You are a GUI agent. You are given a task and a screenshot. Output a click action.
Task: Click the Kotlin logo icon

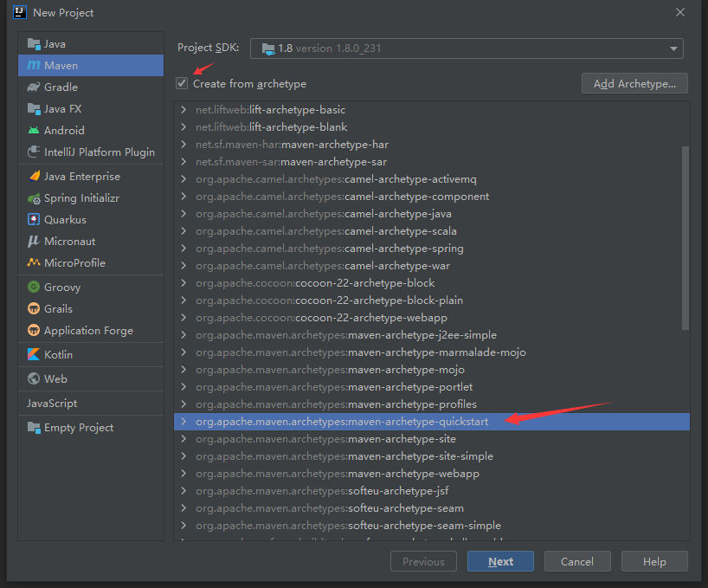(34, 354)
